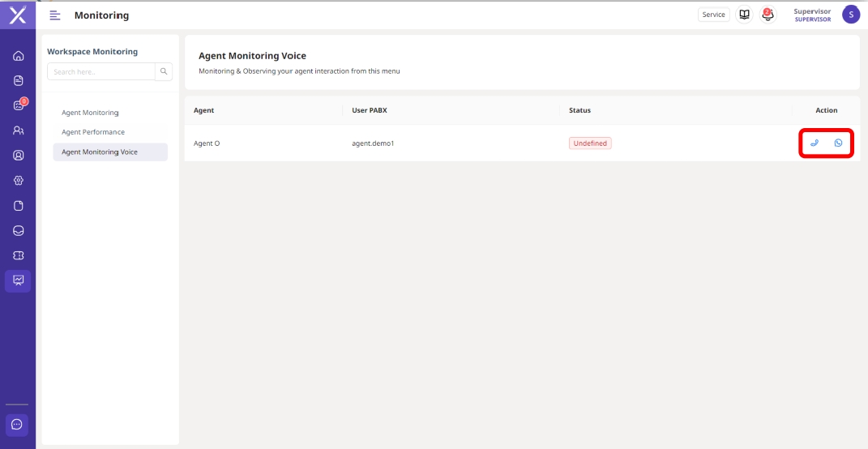Select Agent Performance menu item
Screen dimensions: 868x449
pos(93,132)
